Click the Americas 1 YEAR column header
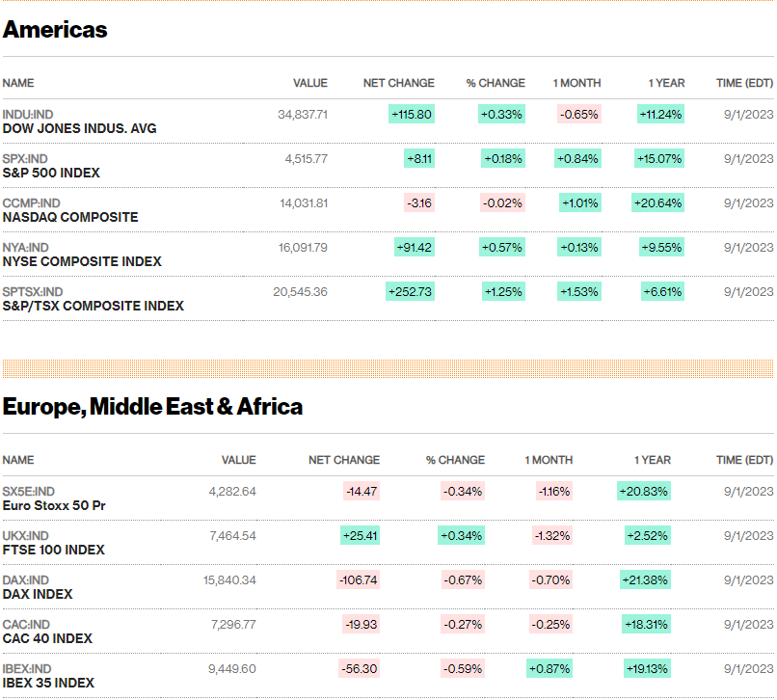This screenshot has width=777, height=700. click(666, 83)
